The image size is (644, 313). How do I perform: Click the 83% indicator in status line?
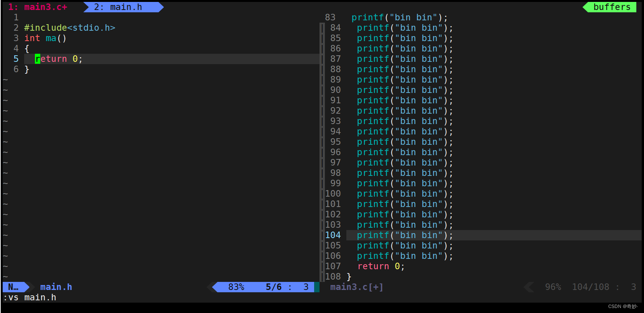[x=236, y=287]
